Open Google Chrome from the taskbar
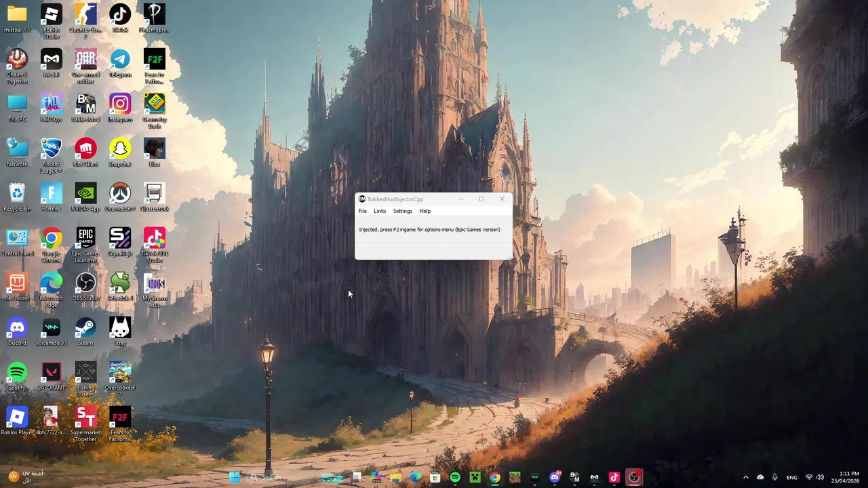This screenshot has width=868, height=488. tap(495, 477)
